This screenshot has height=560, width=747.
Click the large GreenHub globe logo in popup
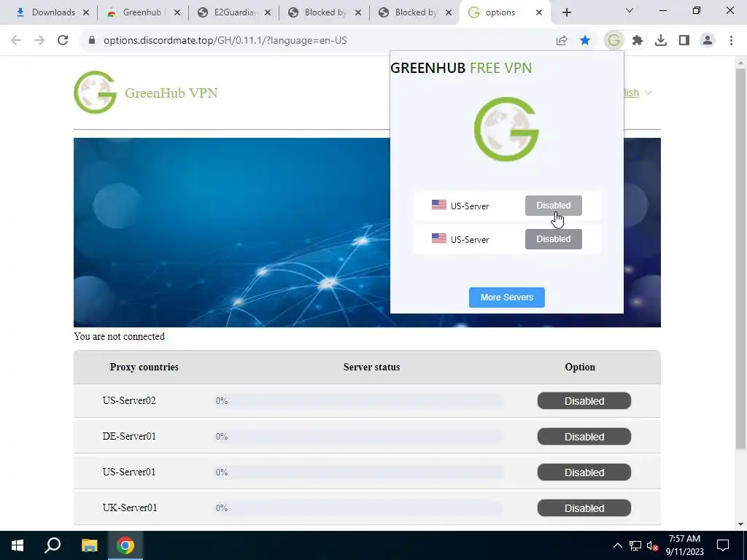506,129
